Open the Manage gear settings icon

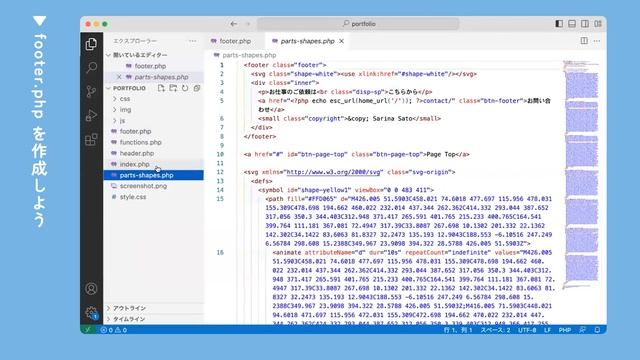pos(91,313)
